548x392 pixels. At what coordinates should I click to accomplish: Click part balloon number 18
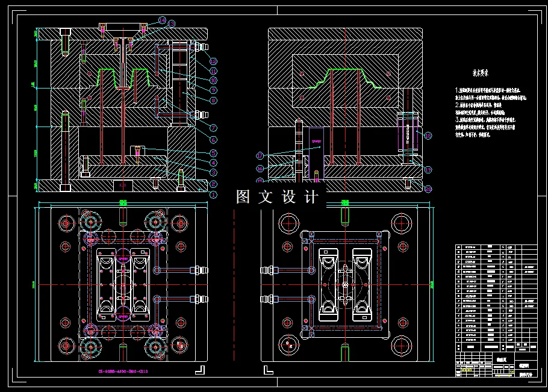[x=428, y=135]
